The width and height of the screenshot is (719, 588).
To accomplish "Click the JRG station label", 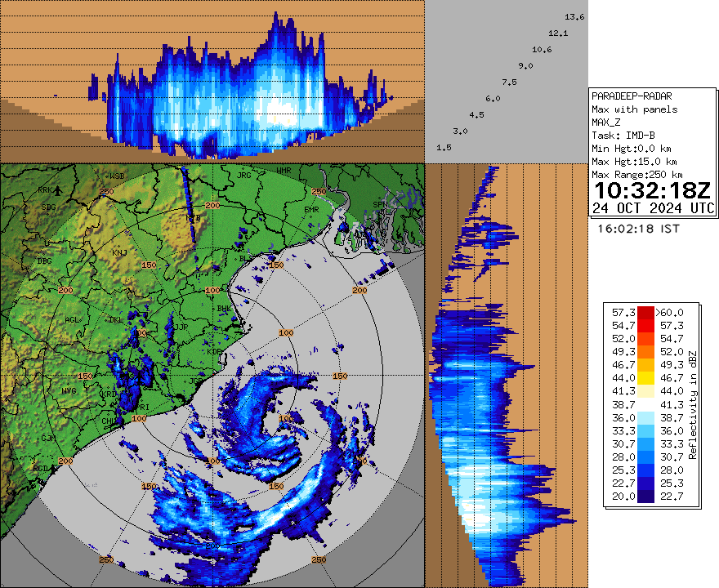I will click(244, 175).
